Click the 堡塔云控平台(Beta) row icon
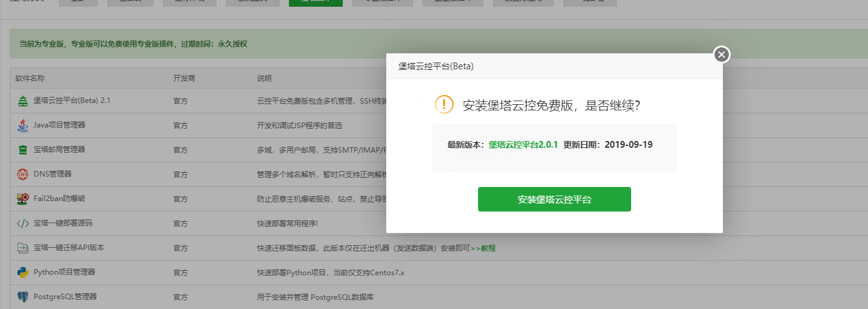This screenshot has height=309, width=868. 23,101
